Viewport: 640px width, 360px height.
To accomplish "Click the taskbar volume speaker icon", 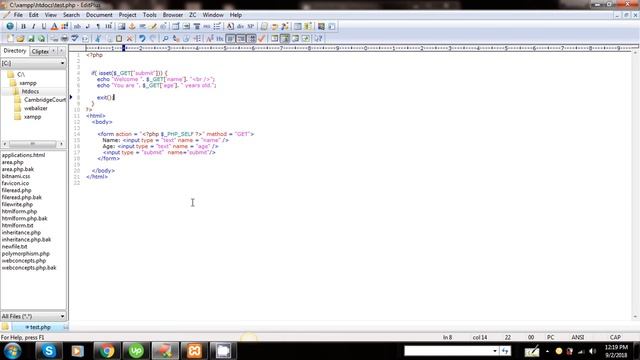I will click(593, 351).
